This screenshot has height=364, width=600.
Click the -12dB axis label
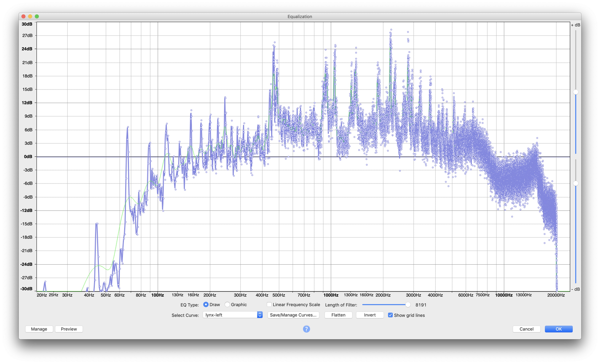(26, 210)
